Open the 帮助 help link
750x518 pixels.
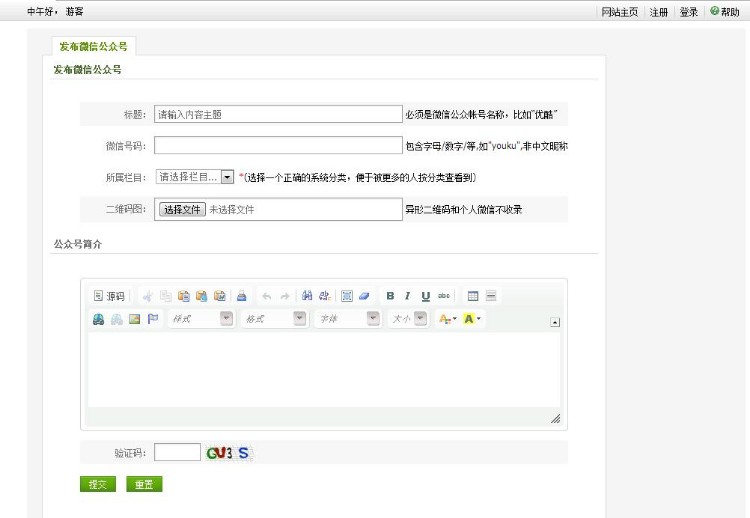[725, 11]
